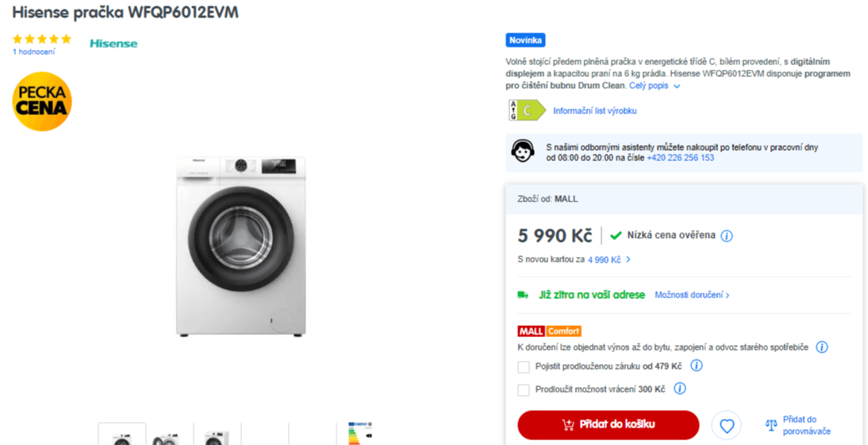The width and height of the screenshot is (868, 445).
Task: Open info icon beside Prodloužit možnost vrácení
Action: tap(680, 389)
